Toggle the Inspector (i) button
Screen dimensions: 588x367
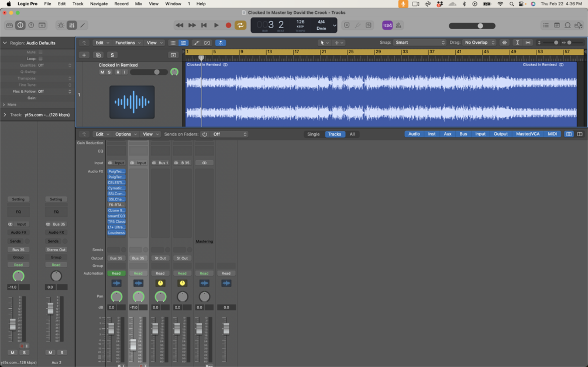20,25
